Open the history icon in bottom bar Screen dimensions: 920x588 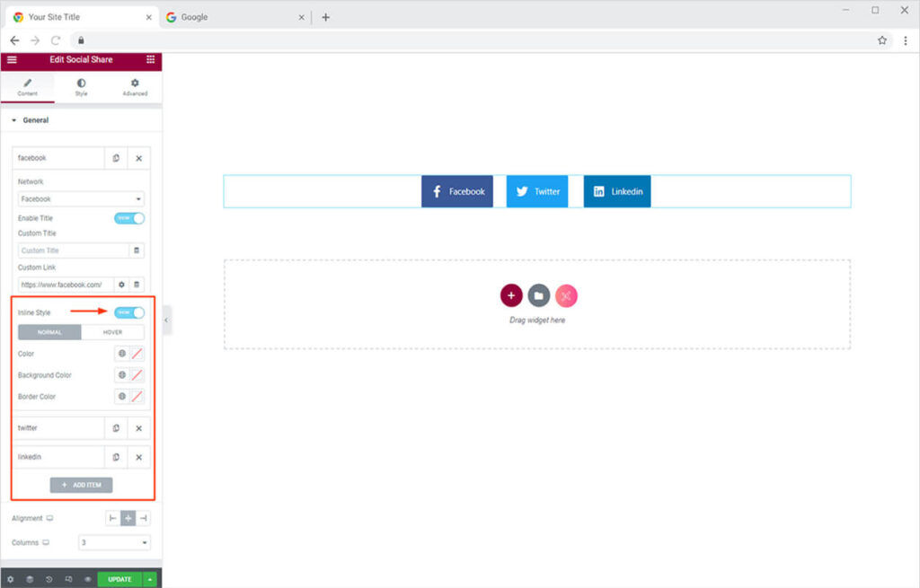tap(49, 579)
